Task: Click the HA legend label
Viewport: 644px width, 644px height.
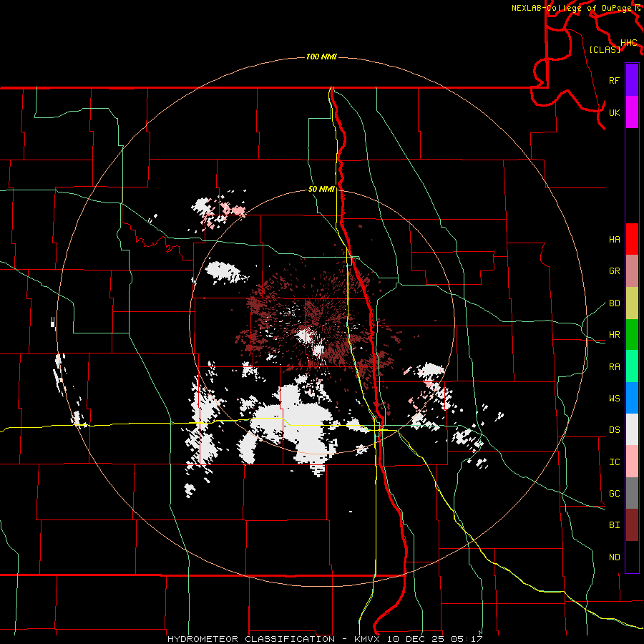Action: coord(615,240)
